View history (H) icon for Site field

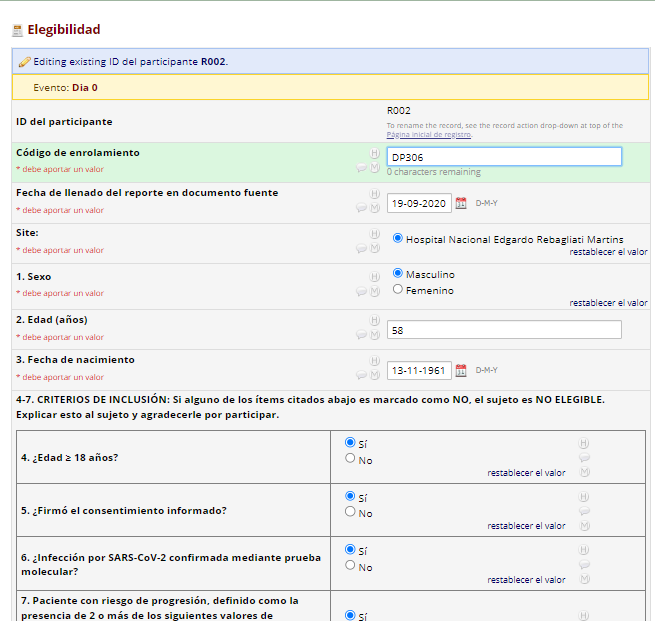(375, 234)
